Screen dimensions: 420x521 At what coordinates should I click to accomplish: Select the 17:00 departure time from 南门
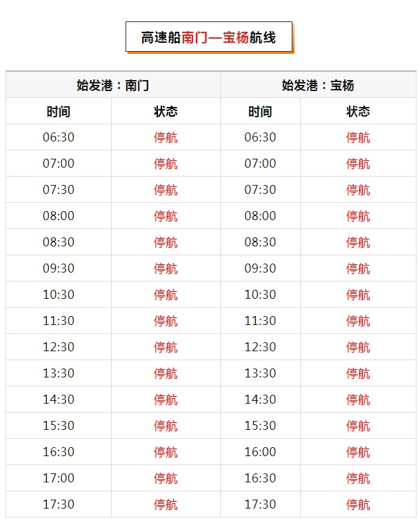pos(59,478)
